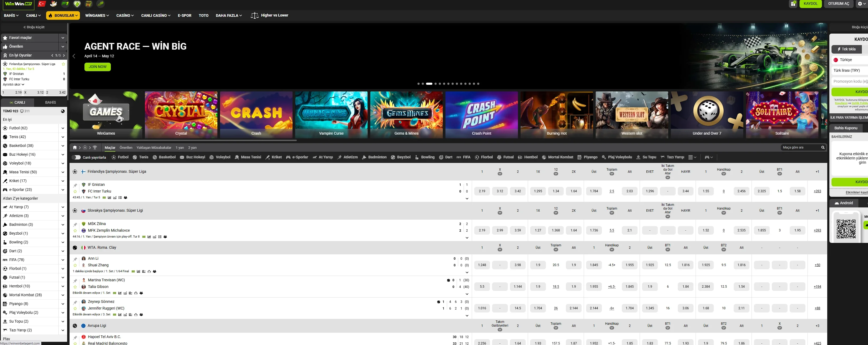Filter matches by Tenis in sports bar
Screen dimensions: 868x345
[140, 157]
